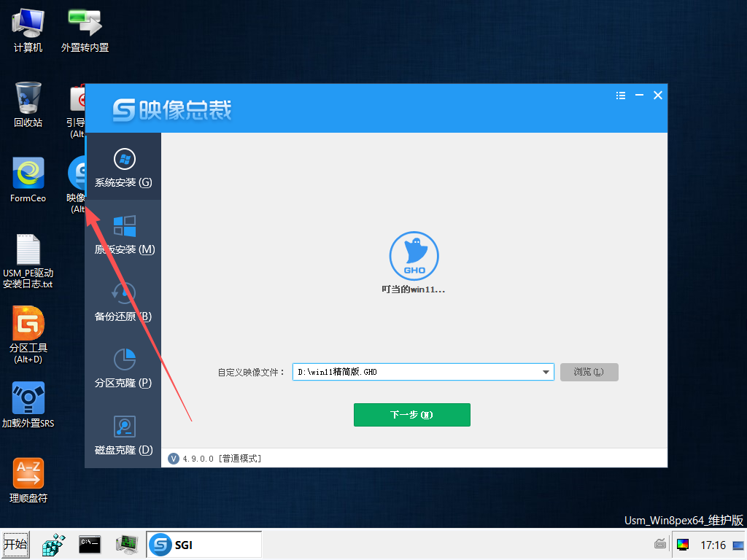The height and width of the screenshot is (560, 747).
Task: Click the version icon next to 4.9.0.0
Action: point(172,459)
